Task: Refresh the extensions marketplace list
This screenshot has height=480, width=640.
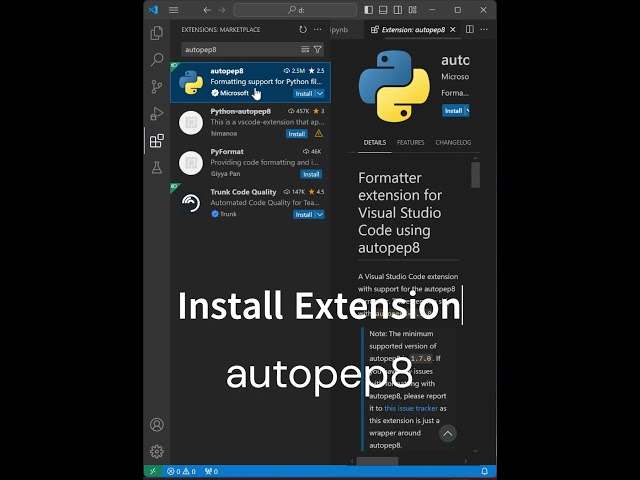Action: point(303,29)
